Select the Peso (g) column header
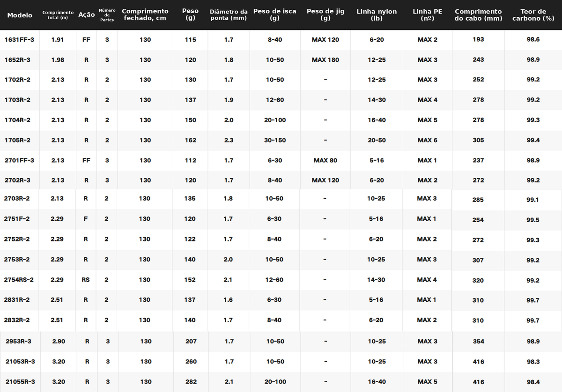562x392 pixels. pyautogui.click(x=190, y=15)
